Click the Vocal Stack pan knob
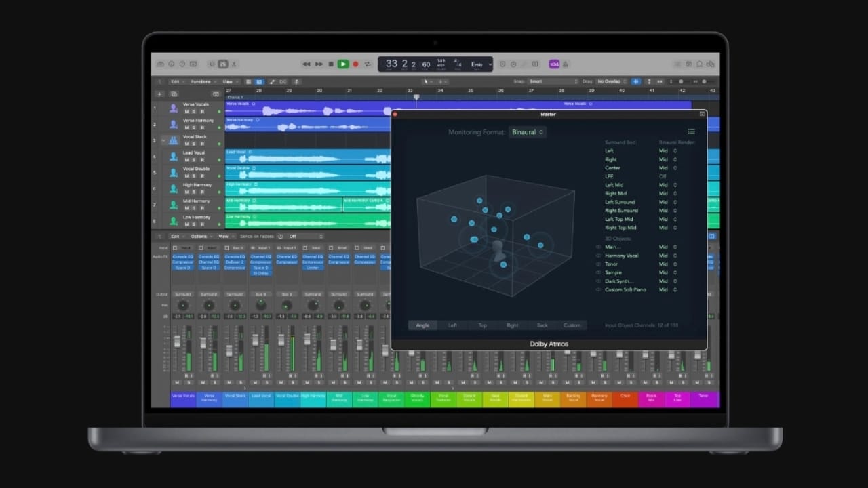This screenshot has width=868, height=488. (x=235, y=306)
